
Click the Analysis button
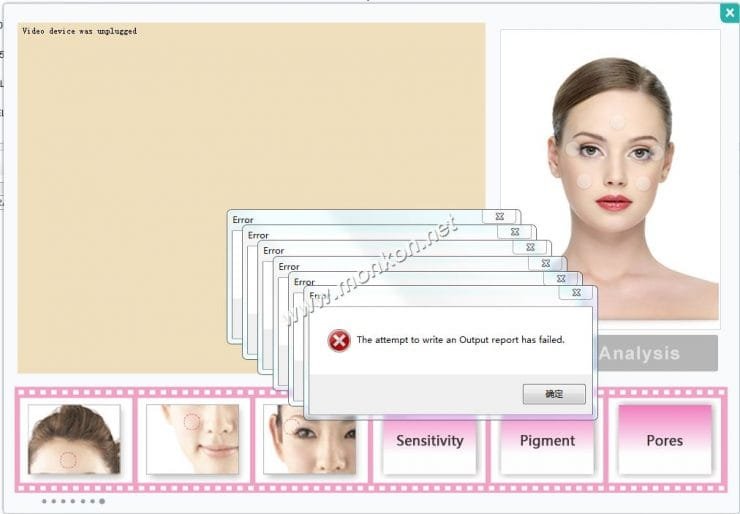(639, 353)
